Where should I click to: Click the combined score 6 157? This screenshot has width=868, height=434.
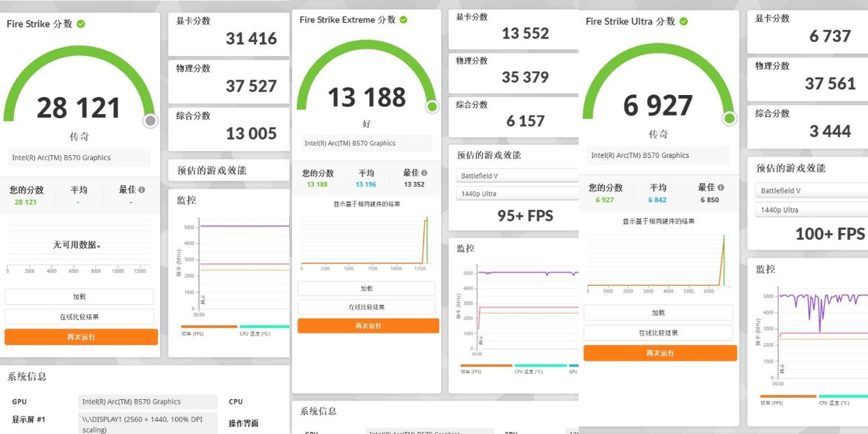click(x=526, y=121)
